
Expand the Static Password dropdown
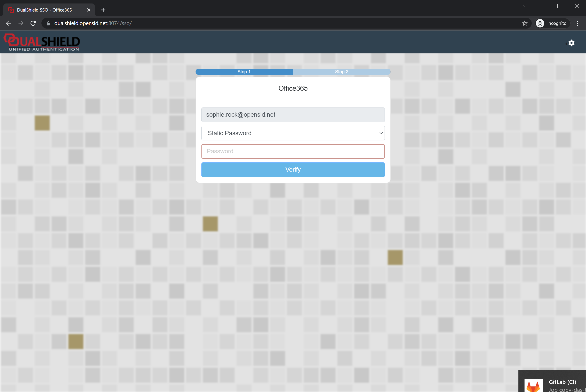click(293, 133)
